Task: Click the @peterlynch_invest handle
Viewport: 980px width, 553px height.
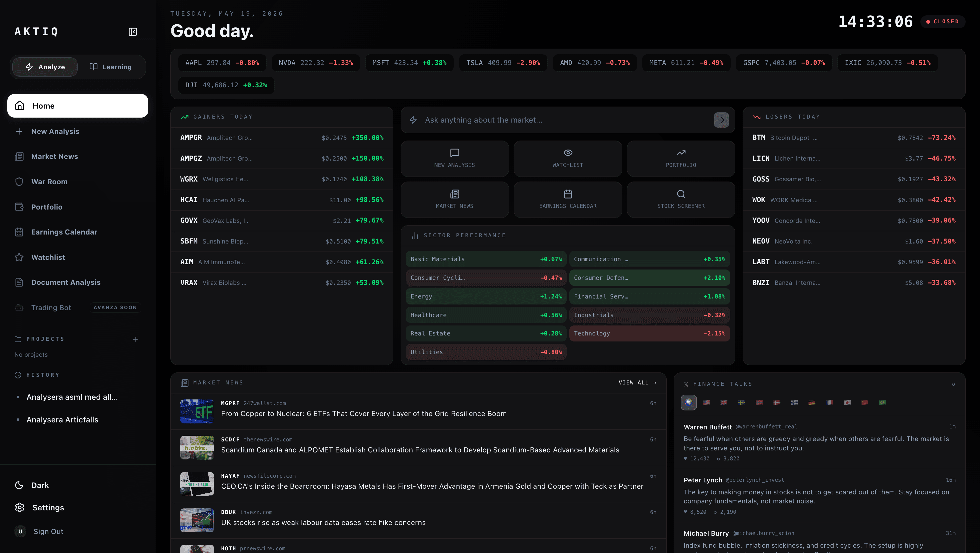Action: (x=755, y=480)
